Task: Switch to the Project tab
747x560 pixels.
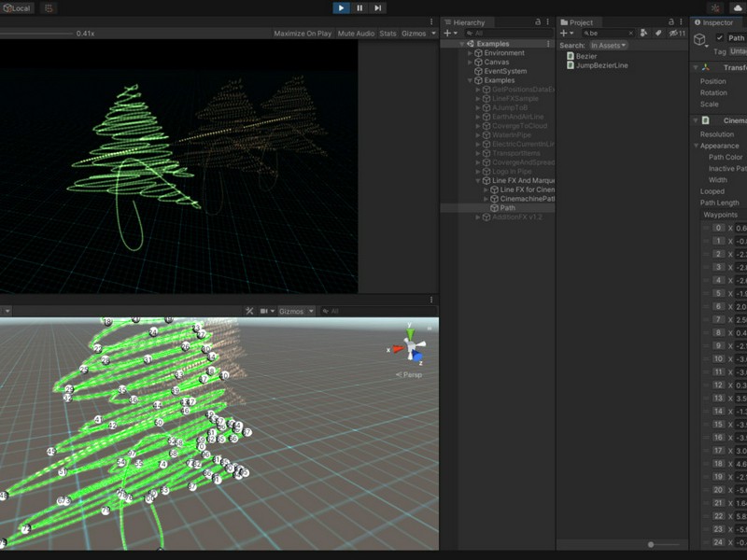Action: click(x=580, y=22)
